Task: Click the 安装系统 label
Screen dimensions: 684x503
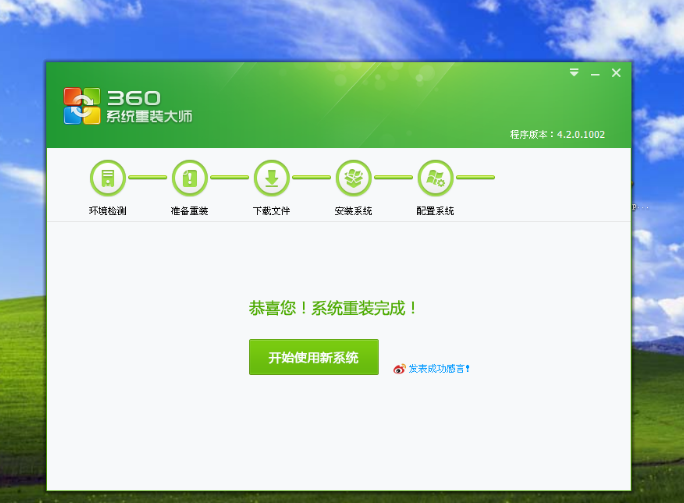Action: (353, 211)
